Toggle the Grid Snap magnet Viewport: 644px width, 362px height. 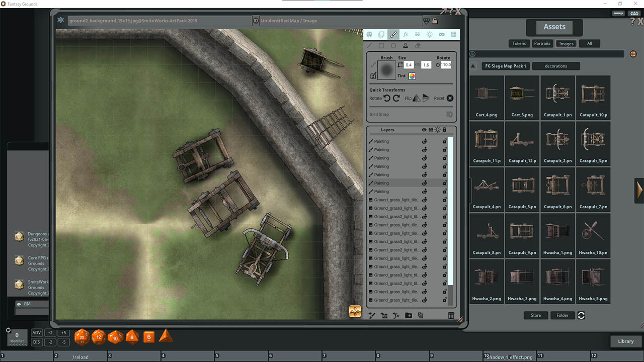point(449,114)
